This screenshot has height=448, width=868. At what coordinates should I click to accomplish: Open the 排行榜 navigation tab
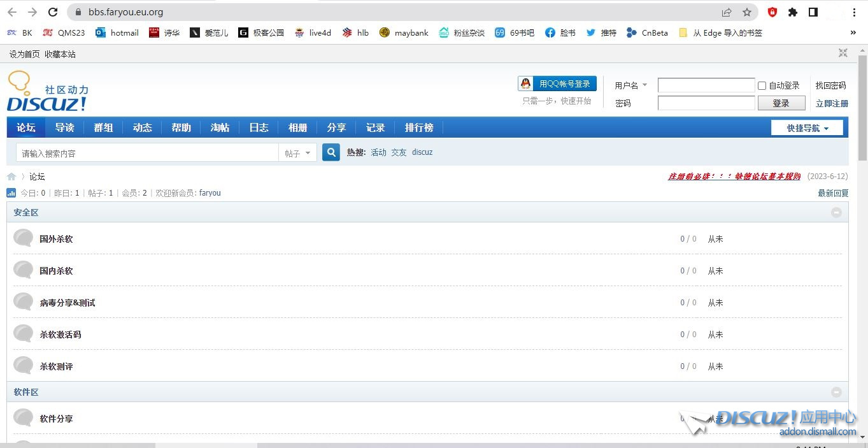pos(419,127)
